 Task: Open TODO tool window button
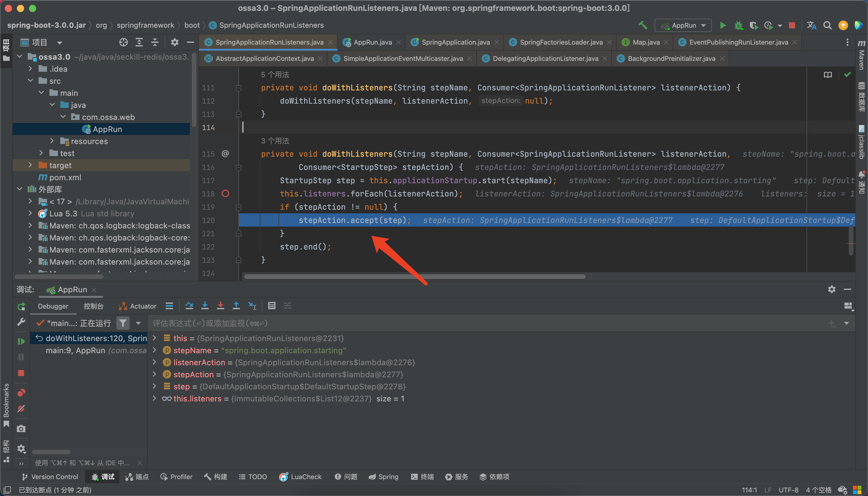(x=253, y=477)
